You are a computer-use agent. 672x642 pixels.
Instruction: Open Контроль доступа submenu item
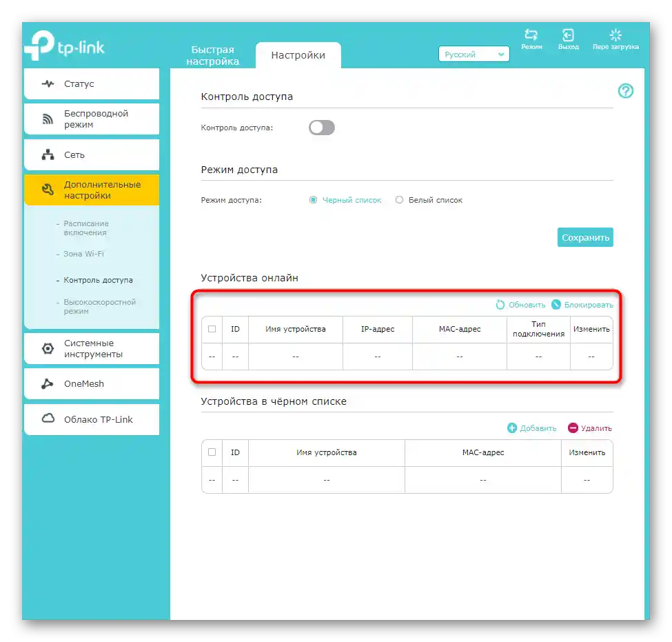coord(98,280)
